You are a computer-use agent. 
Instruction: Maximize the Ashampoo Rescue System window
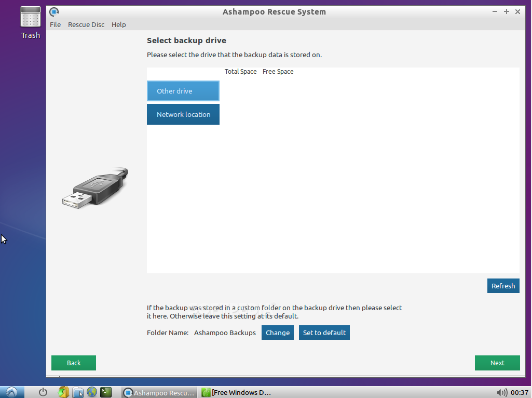coord(506,11)
